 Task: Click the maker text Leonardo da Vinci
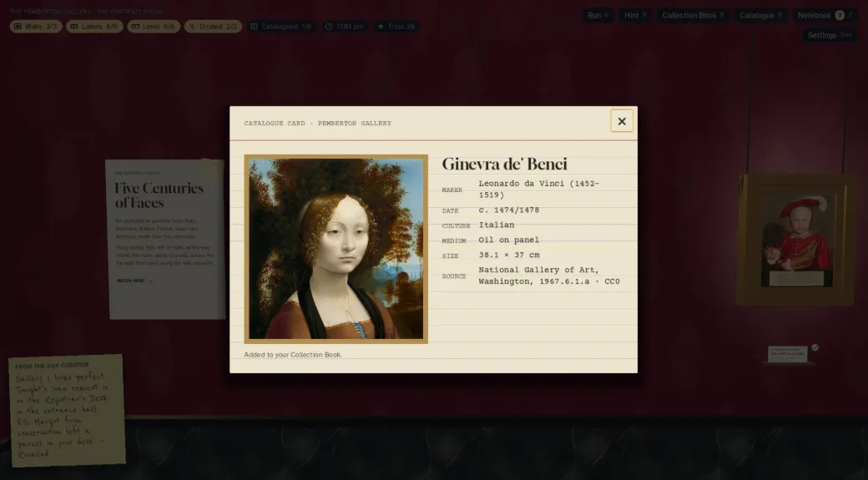tap(538, 189)
